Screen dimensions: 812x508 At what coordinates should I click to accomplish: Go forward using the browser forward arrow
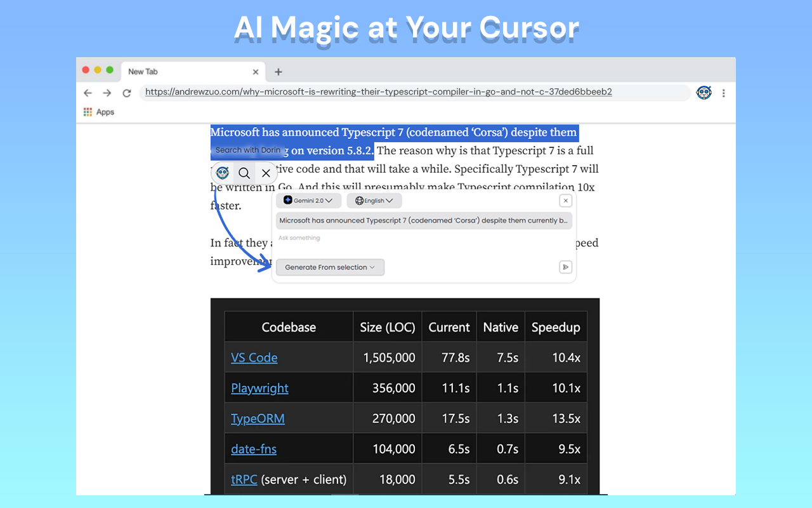pyautogui.click(x=107, y=93)
